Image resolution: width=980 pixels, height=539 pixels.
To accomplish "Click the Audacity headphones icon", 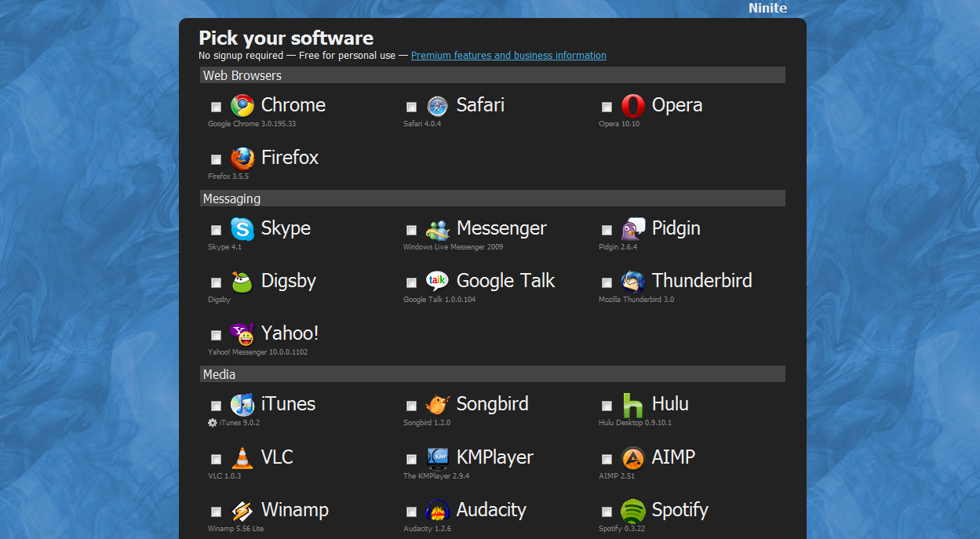I will (437, 511).
